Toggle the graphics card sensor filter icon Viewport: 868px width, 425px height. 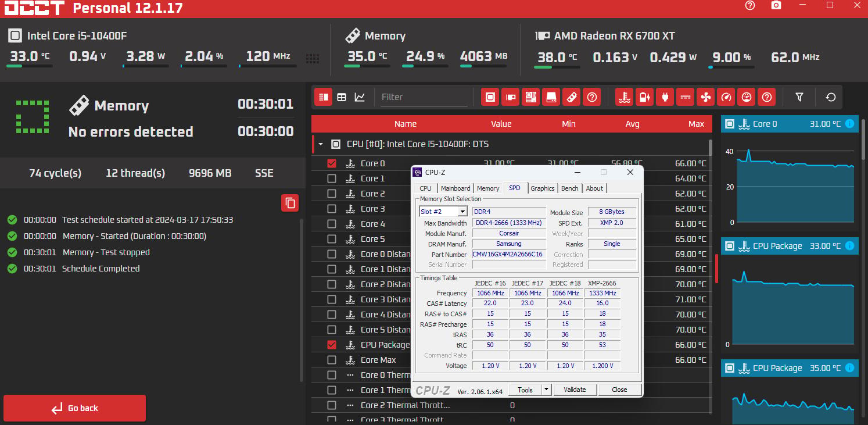511,97
